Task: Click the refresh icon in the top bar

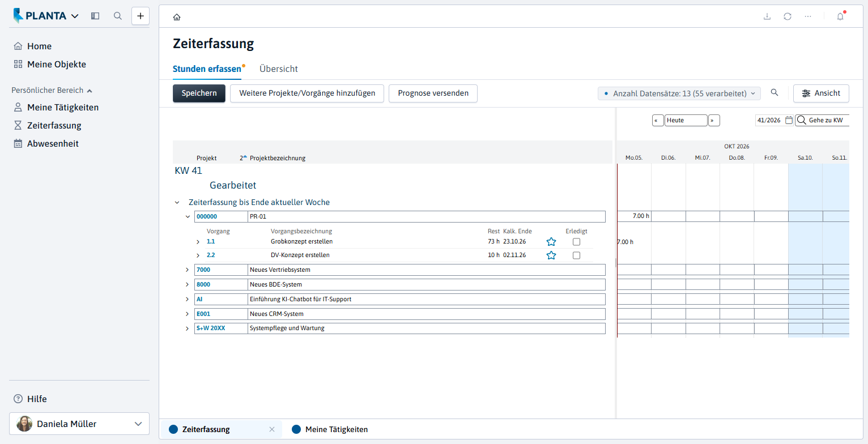Action: coord(788,16)
